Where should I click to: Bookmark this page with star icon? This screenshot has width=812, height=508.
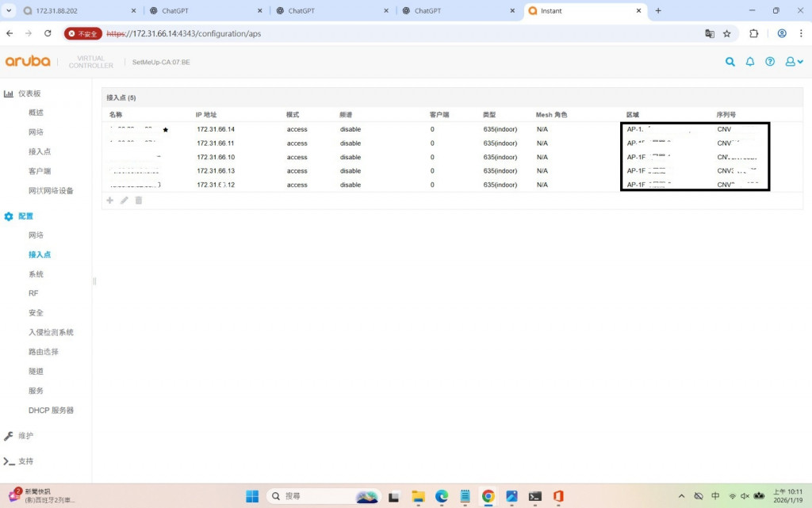(727, 33)
